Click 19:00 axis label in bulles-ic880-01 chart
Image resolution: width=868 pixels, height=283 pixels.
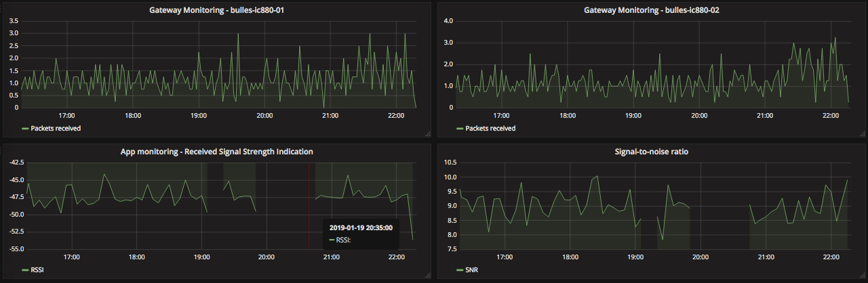[199, 116]
